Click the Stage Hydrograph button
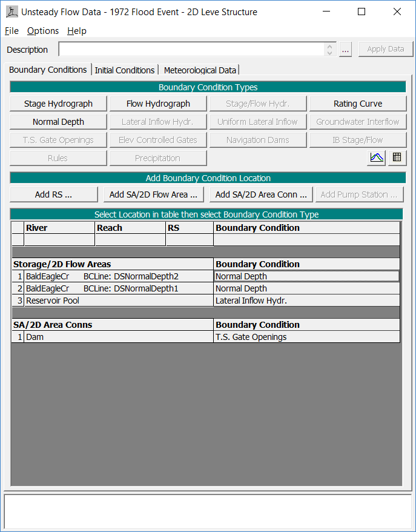Image resolution: width=416 pixels, height=532 pixels. [x=58, y=104]
